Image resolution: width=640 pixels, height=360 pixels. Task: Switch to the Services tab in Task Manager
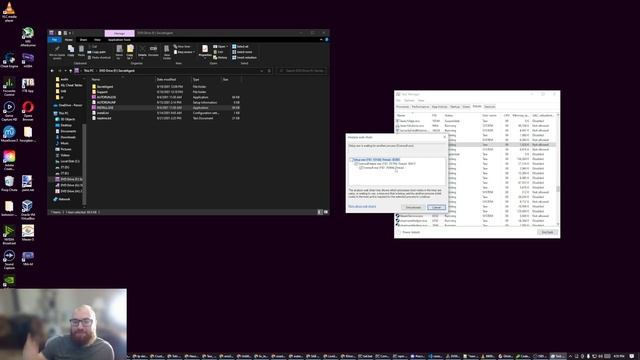click(489, 107)
